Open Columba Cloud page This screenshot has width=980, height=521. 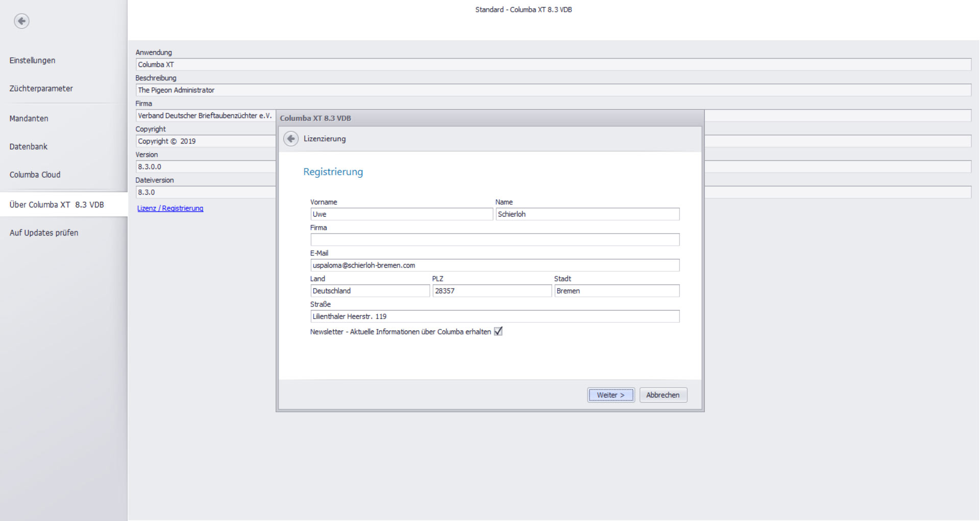[35, 175]
